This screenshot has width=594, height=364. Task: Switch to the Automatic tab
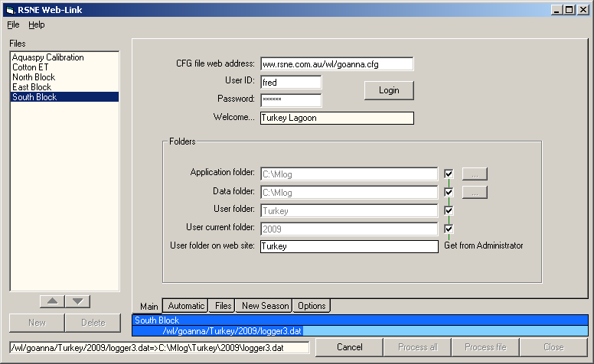[x=186, y=306]
